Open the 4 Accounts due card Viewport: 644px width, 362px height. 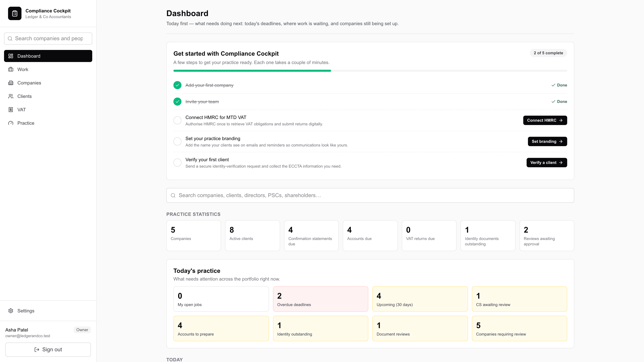[370, 236]
